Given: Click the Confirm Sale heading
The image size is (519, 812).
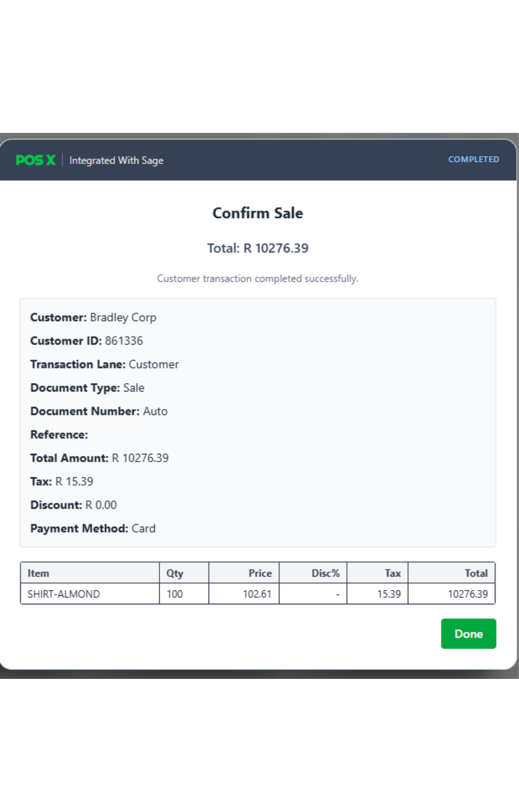Looking at the screenshot, I should 258,213.
